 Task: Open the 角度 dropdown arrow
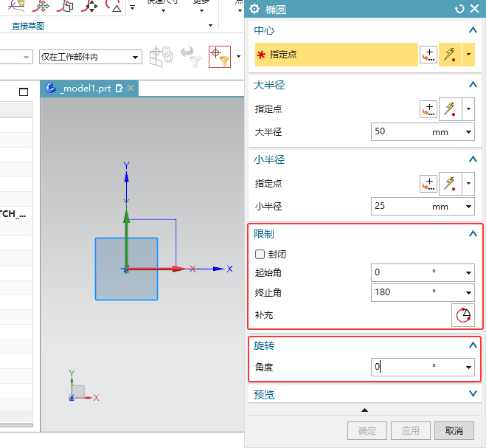pyautogui.click(x=468, y=367)
